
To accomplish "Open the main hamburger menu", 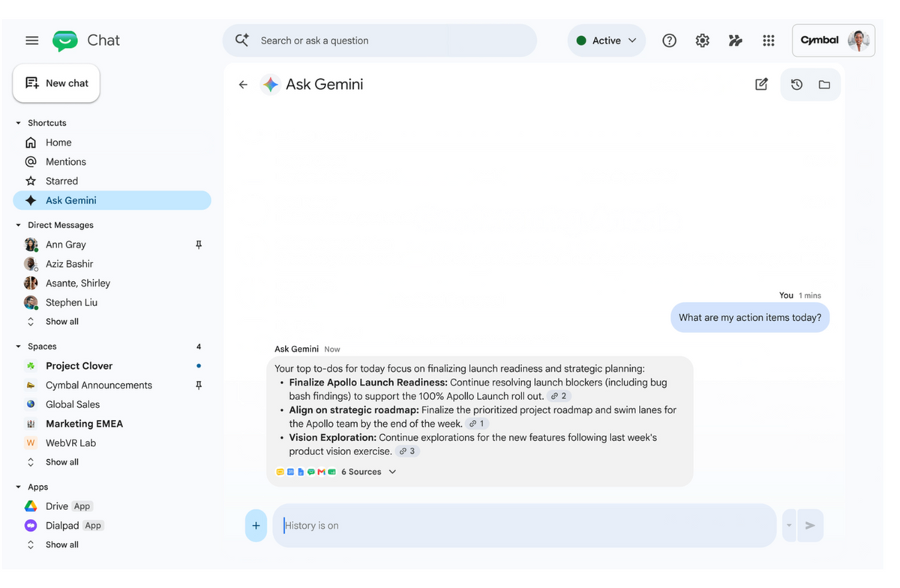I will pyautogui.click(x=31, y=40).
